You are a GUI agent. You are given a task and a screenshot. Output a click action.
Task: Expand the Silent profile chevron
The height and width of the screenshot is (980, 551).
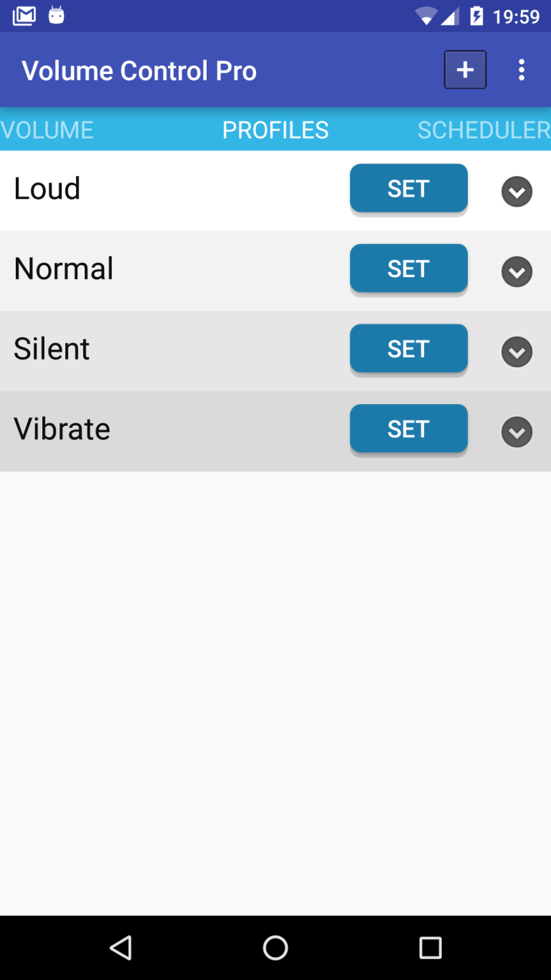pyautogui.click(x=517, y=352)
